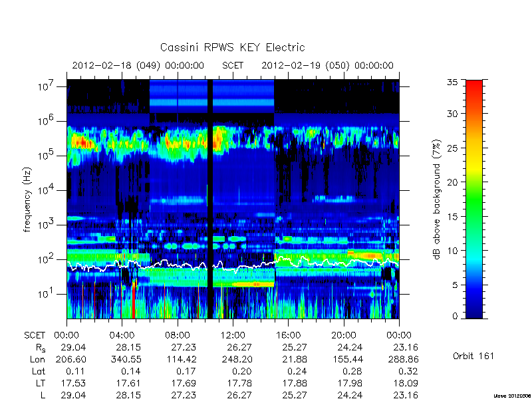The width and height of the screenshot is (532, 399).
Task: Click longitude value 340.55
Action: (126, 359)
